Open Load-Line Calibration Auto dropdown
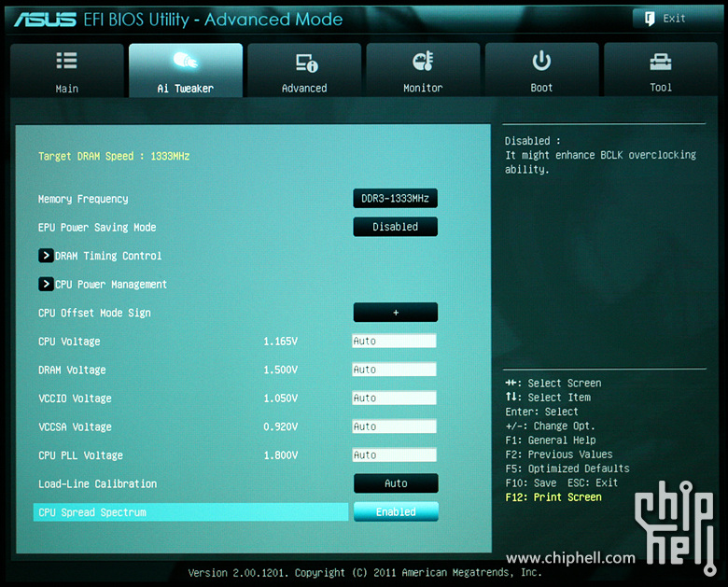The height and width of the screenshot is (587, 728). [396, 483]
